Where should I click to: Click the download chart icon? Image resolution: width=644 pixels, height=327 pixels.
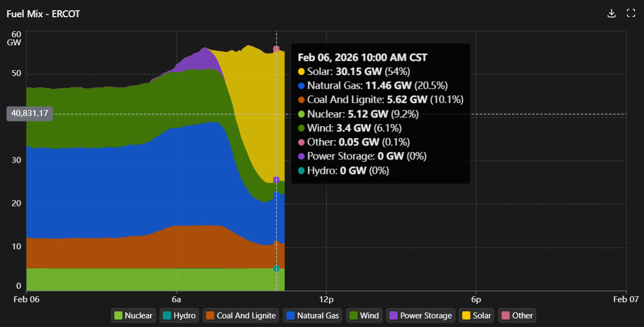coord(611,13)
